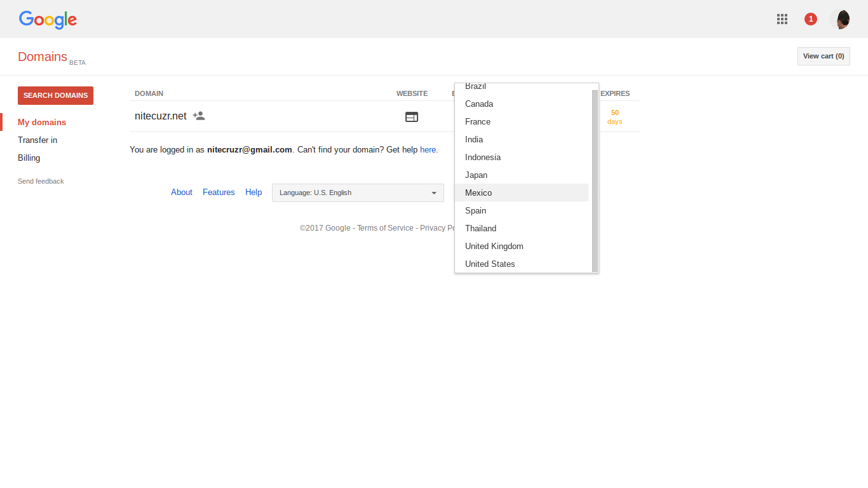
Task: Open the Language: U.S. English dropdown
Action: (358, 193)
